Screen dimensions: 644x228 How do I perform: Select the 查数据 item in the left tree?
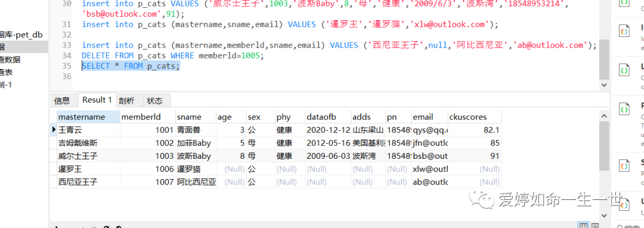pos(10,60)
